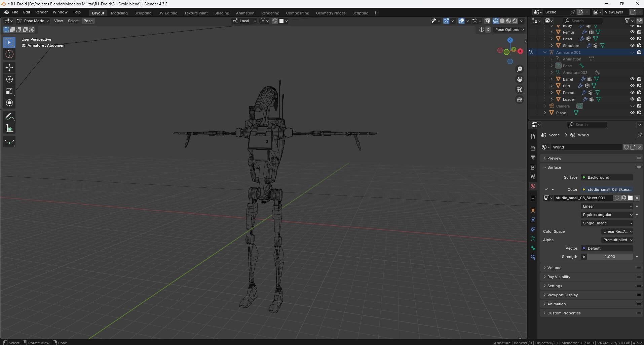
Task: Click the Default vector button
Action: [607, 248]
